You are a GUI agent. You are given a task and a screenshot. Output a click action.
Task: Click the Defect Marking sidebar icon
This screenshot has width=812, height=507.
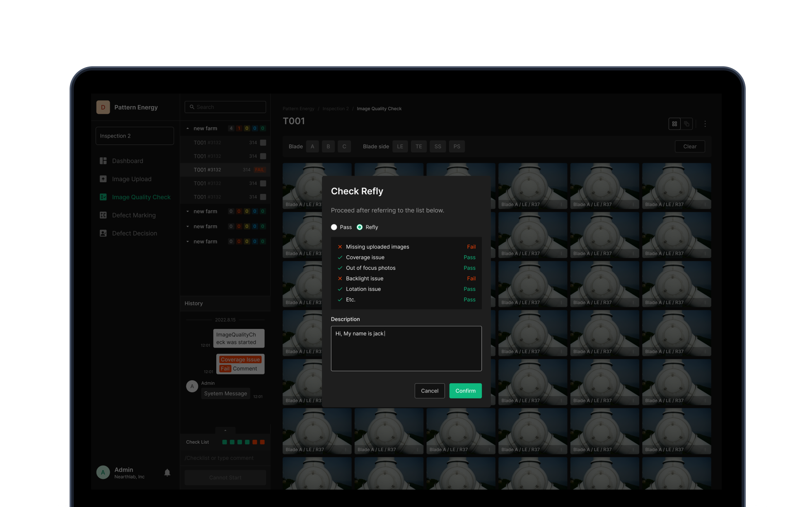(x=103, y=215)
